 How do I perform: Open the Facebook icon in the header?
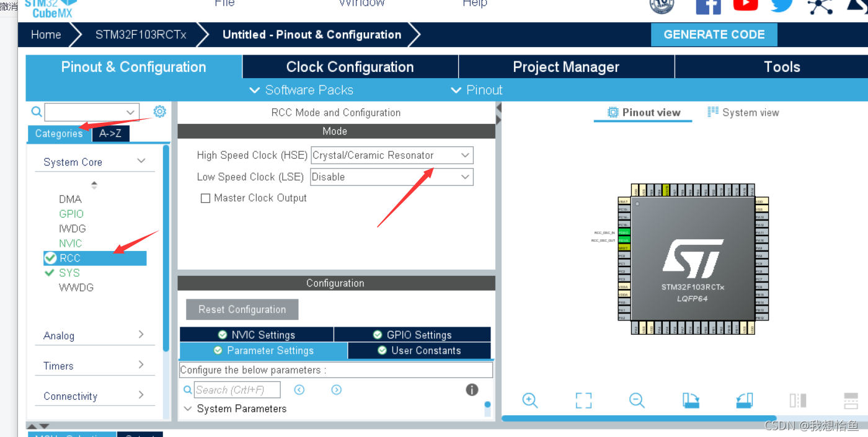click(x=708, y=6)
